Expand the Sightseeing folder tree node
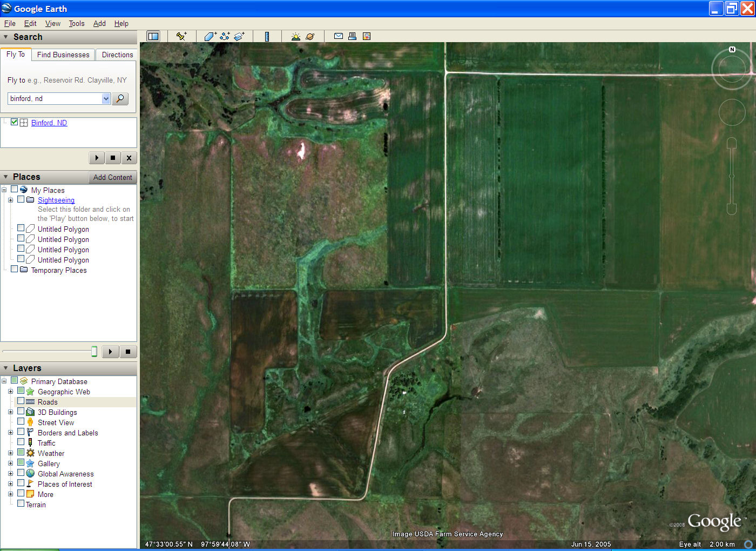The height and width of the screenshot is (551, 756). click(x=10, y=200)
